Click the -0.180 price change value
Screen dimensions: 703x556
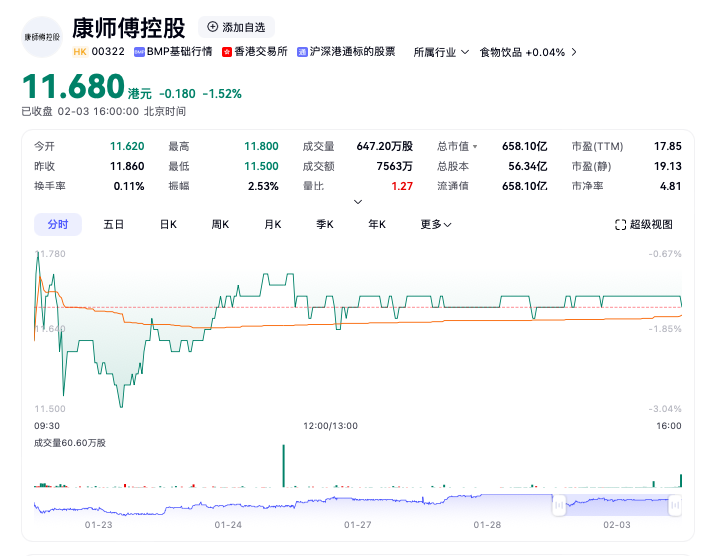coord(178,94)
